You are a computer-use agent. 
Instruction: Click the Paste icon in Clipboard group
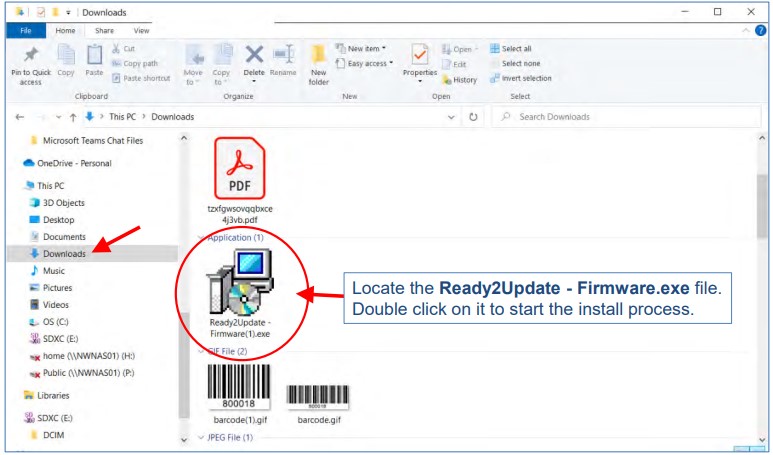[x=95, y=60]
